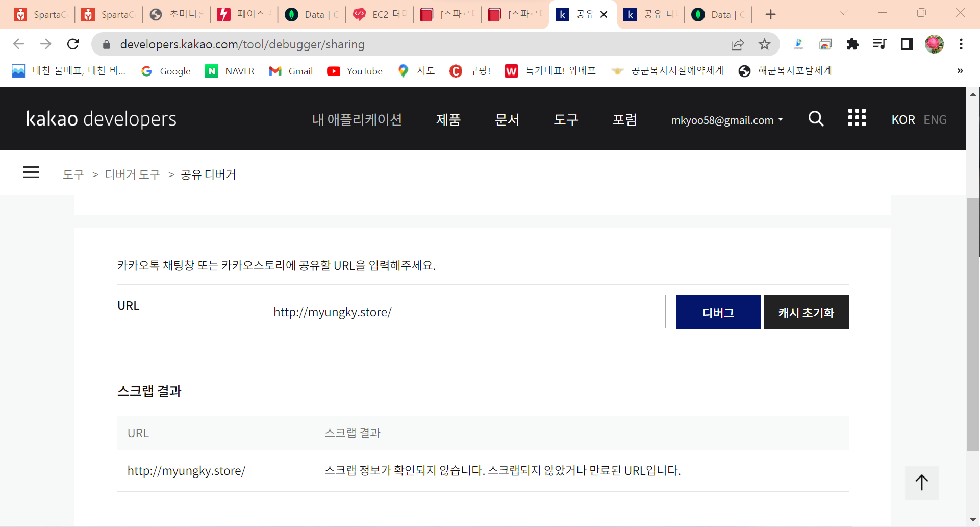Click the URL input field
The width and height of the screenshot is (980, 527).
[464, 311]
